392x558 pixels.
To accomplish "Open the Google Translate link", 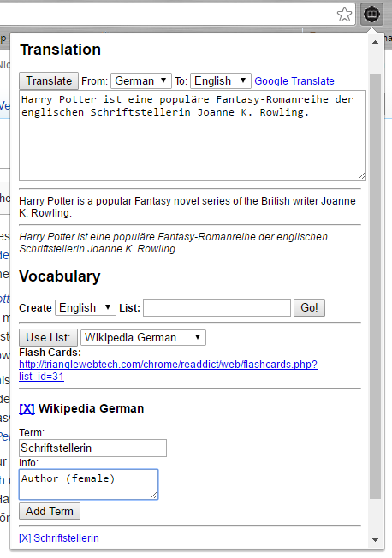I will point(294,81).
